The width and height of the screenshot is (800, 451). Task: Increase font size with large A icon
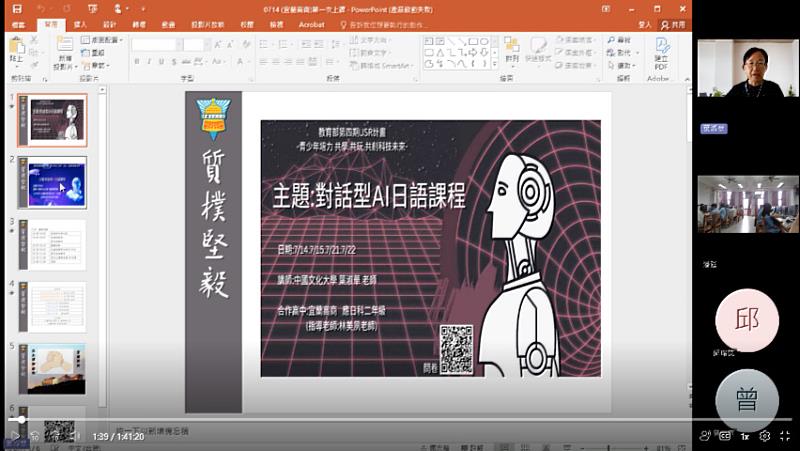tap(218, 45)
